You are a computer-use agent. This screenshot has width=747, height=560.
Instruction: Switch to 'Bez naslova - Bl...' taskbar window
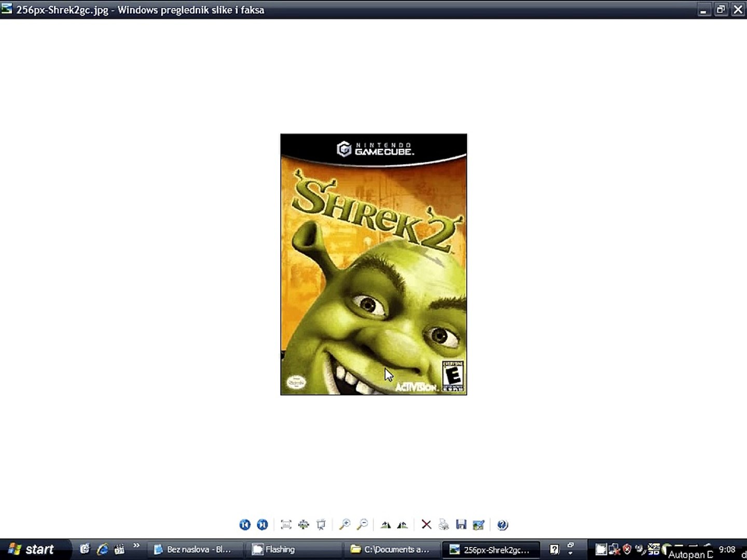click(194, 550)
